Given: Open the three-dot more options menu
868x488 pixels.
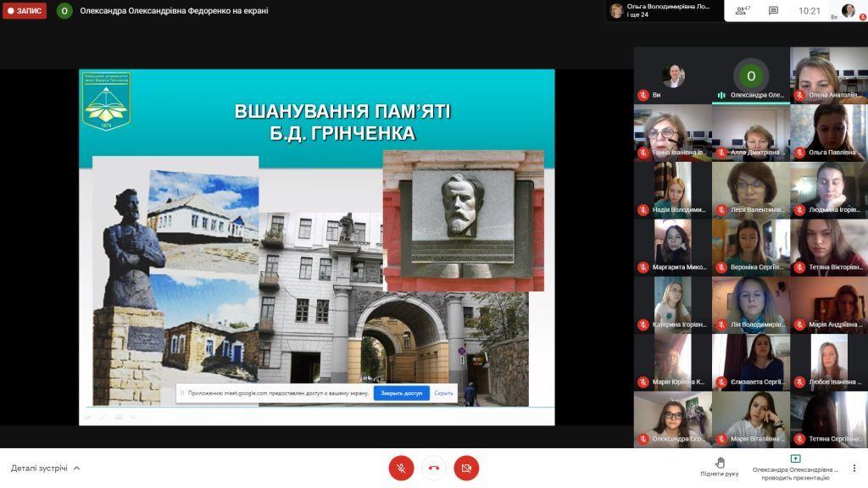Looking at the screenshot, I should coord(854,468).
